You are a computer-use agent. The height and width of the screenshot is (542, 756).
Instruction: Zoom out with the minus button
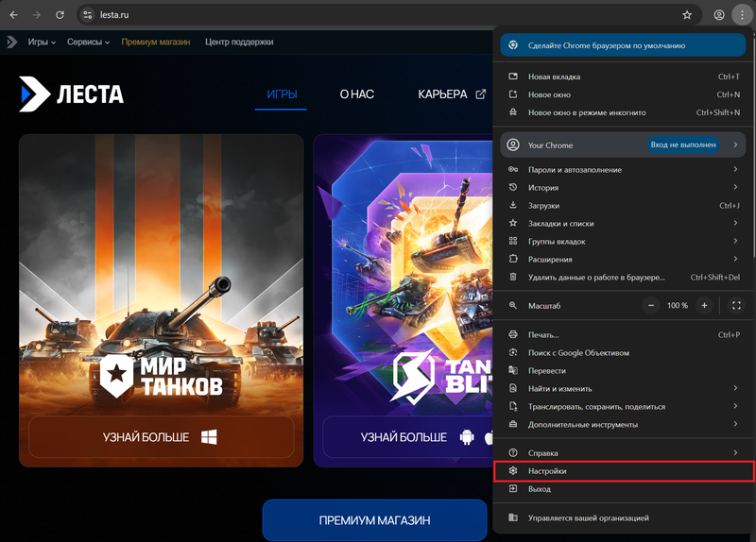tap(652, 306)
